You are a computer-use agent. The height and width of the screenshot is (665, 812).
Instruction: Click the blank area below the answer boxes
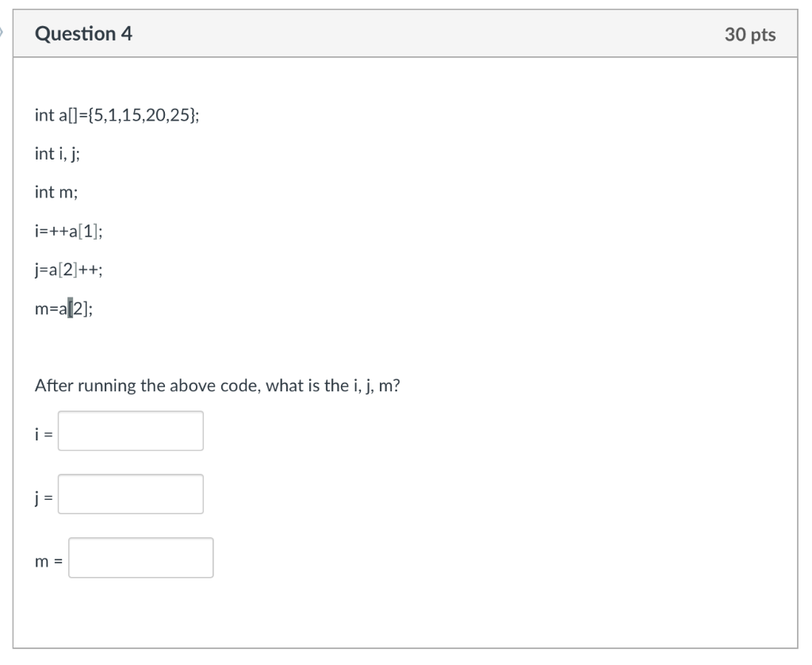click(396, 615)
